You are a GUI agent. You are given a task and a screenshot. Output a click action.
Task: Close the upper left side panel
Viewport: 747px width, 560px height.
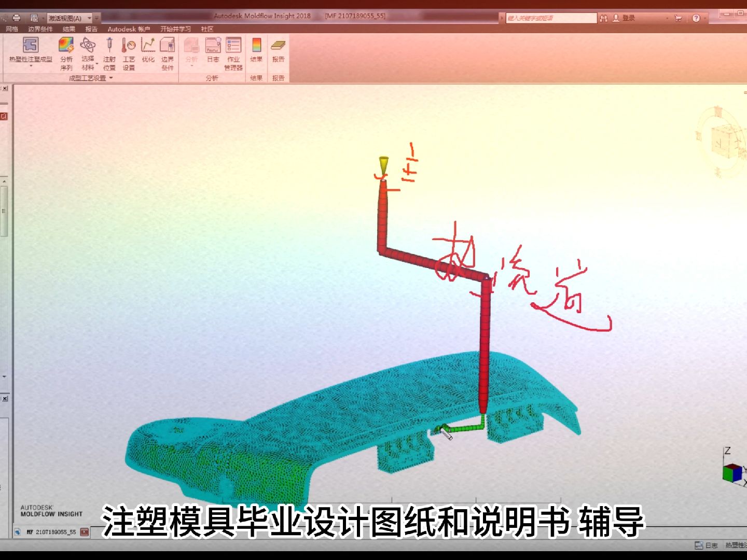(x=5, y=89)
